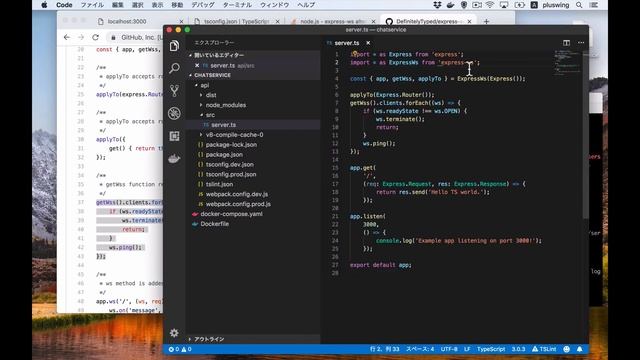The image size is (640, 360).
Task: Open the Search view in activity bar
Action: pos(174,68)
